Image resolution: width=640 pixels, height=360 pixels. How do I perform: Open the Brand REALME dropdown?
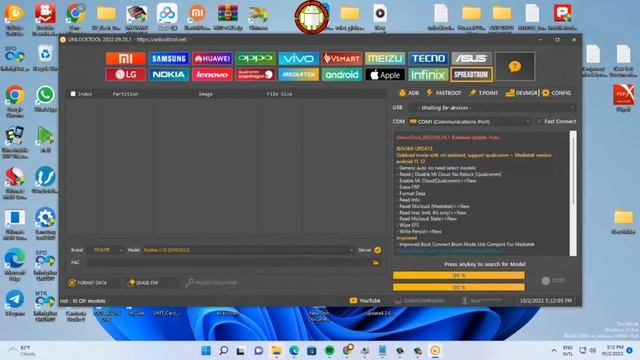point(105,250)
